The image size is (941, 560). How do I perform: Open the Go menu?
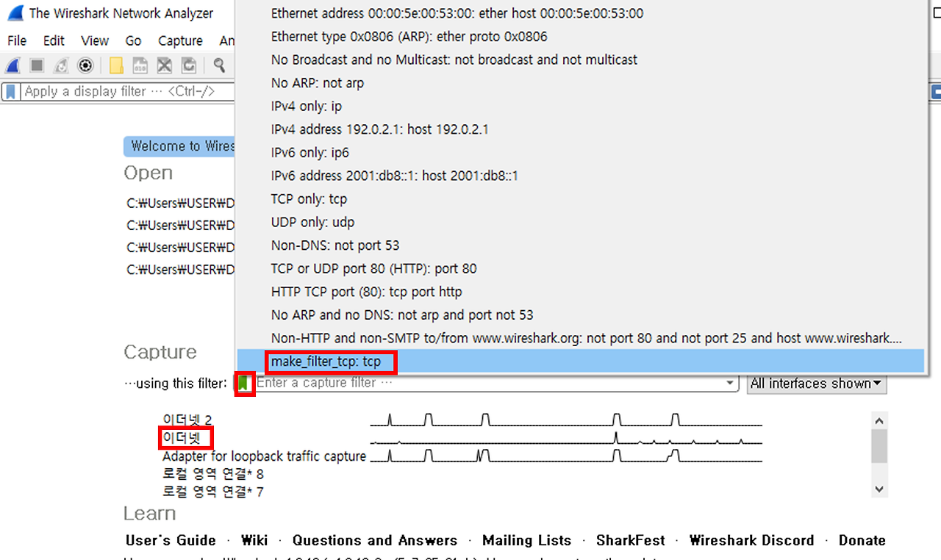coord(133,41)
